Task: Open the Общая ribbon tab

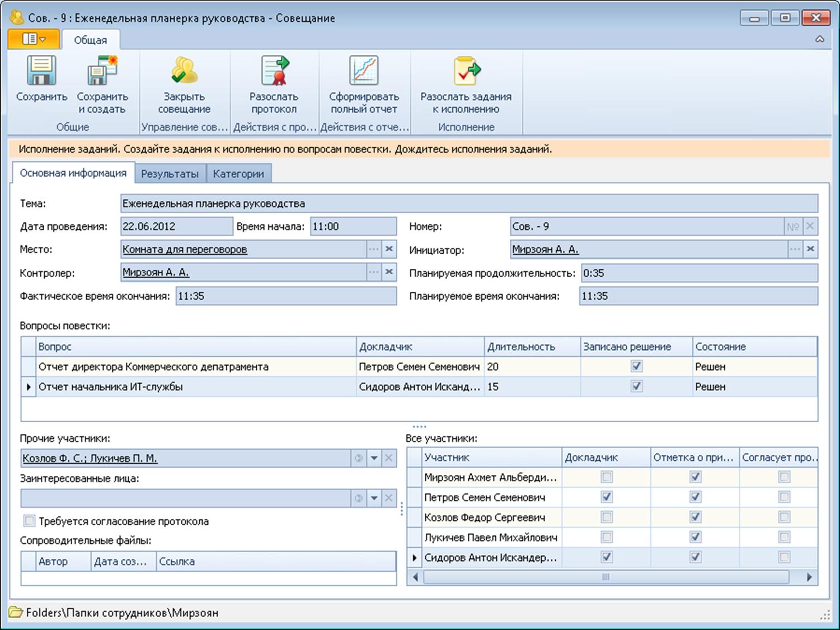Action: pos(90,40)
